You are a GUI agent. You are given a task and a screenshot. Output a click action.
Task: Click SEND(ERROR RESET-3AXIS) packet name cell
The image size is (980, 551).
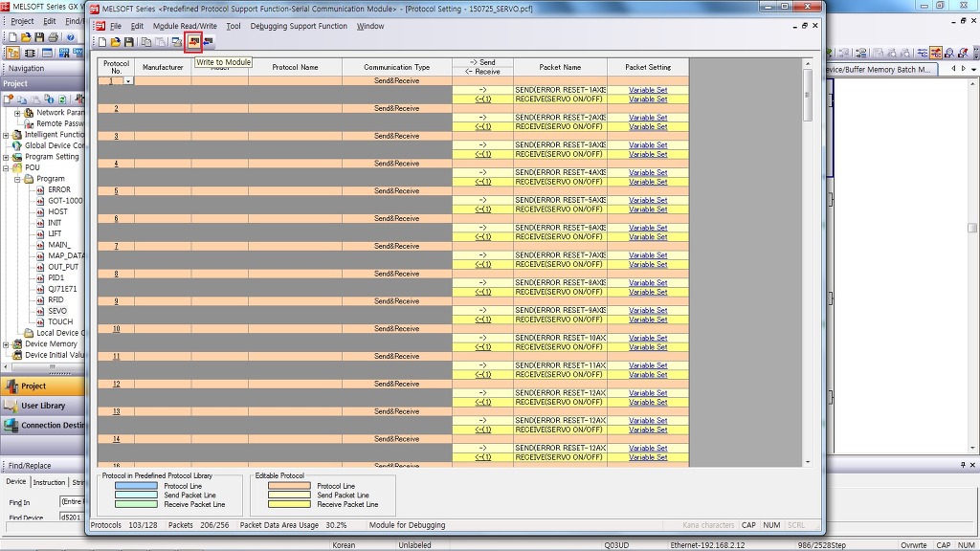tap(560, 145)
